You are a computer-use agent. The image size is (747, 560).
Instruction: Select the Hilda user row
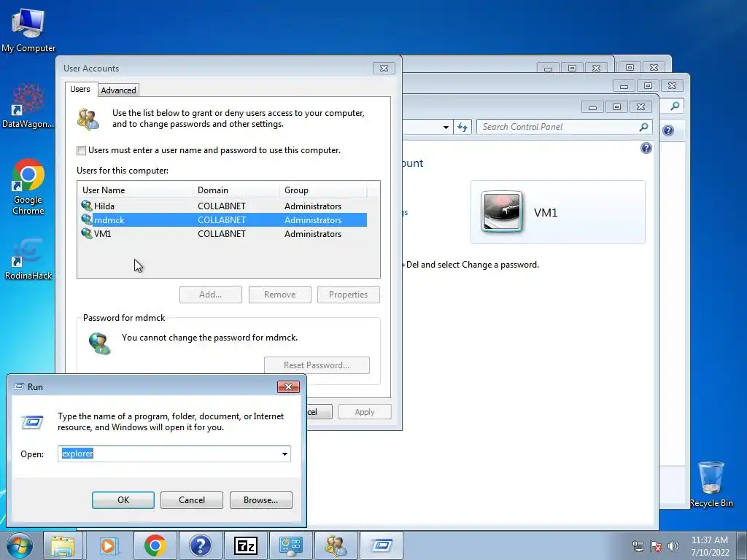pos(223,206)
